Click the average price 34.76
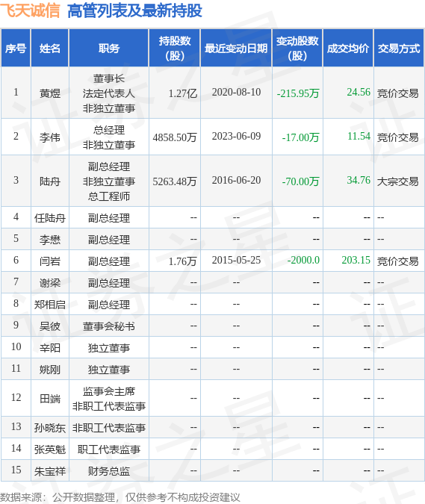The height and width of the screenshot is (504, 425). pyautogui.click(x=359, y=181)
